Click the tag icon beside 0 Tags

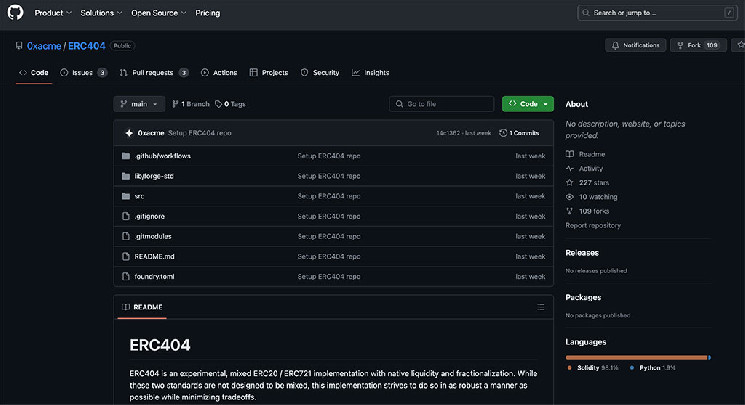(219, 104)
